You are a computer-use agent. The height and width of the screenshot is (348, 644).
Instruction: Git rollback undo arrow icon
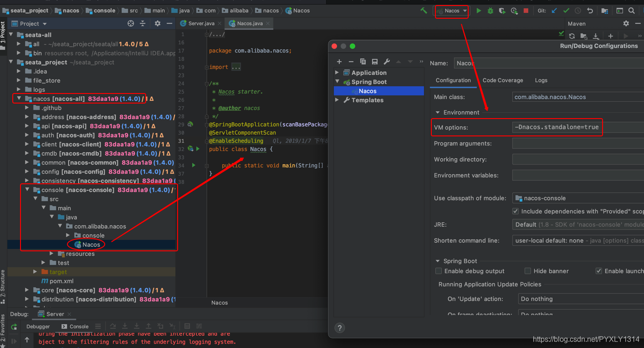coord(590,10)
